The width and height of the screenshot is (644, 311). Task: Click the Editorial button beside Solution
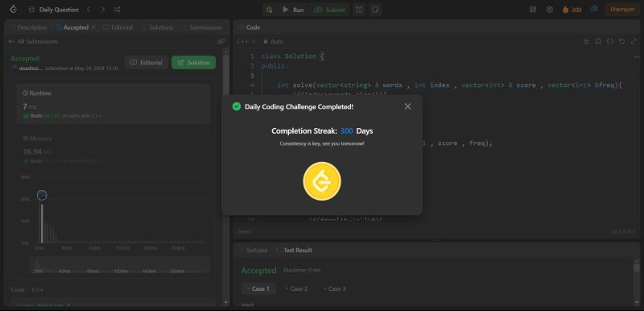coord(147,63)
